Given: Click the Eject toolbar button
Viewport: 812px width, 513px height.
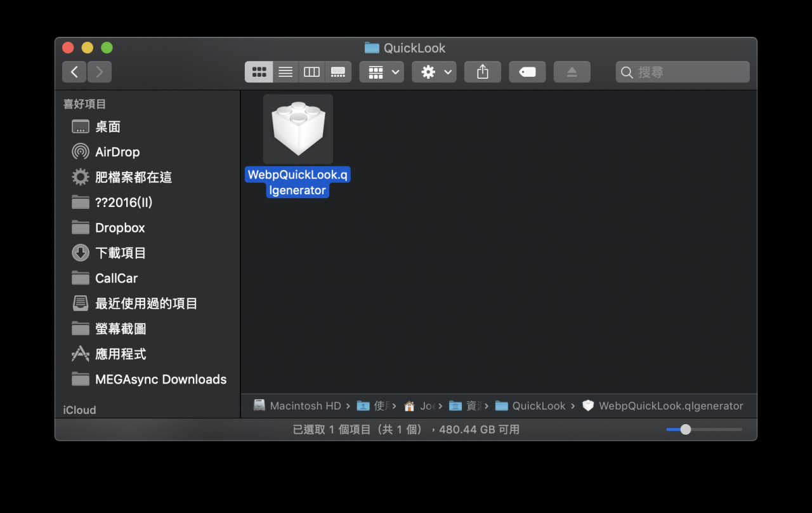Looking at the screenshot, I should [x=572, y=72].
